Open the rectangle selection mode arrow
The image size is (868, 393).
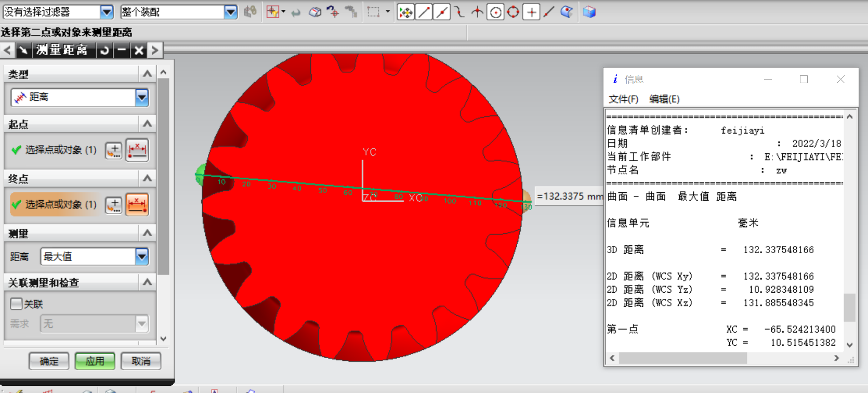tap(388, 11)
